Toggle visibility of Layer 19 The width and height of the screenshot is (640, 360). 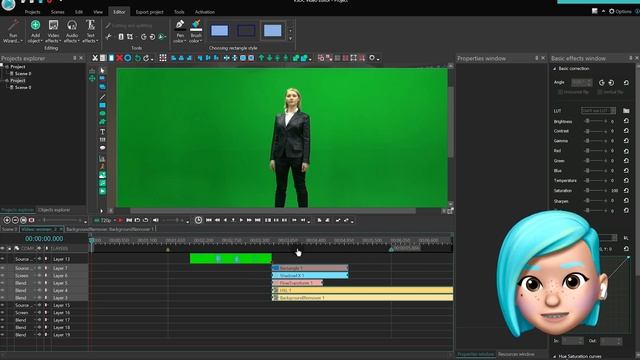pyautogui.click(x=3, y=335)
